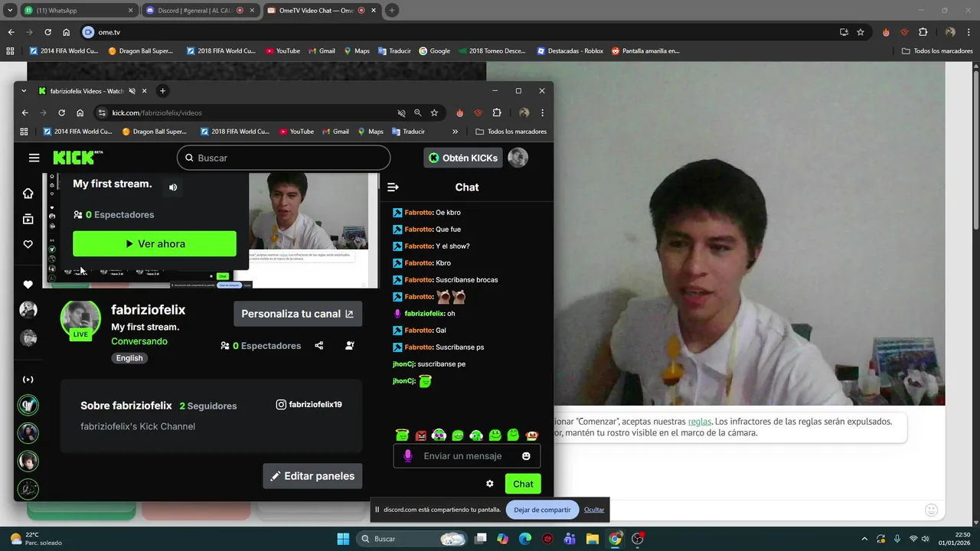Screen dimensions: 980x551
Task: Open the Kick browse sidebar icon
Action: click(x=28, y=219)
